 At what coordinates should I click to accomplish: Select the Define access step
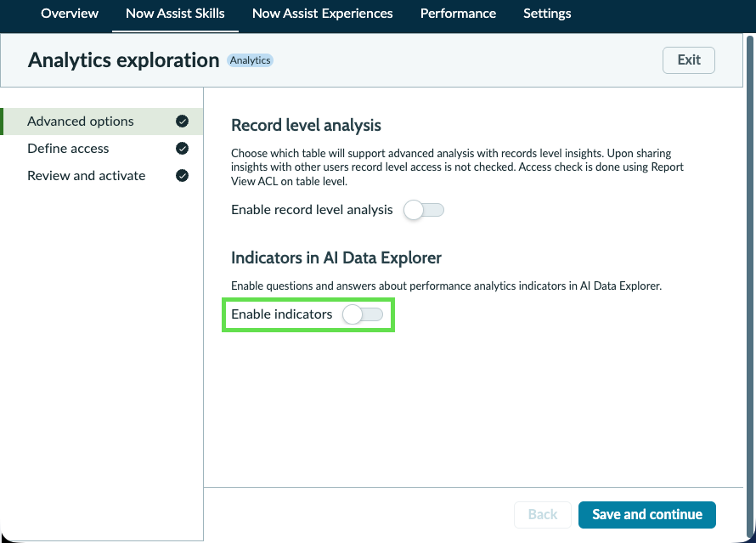click(102, 149)
